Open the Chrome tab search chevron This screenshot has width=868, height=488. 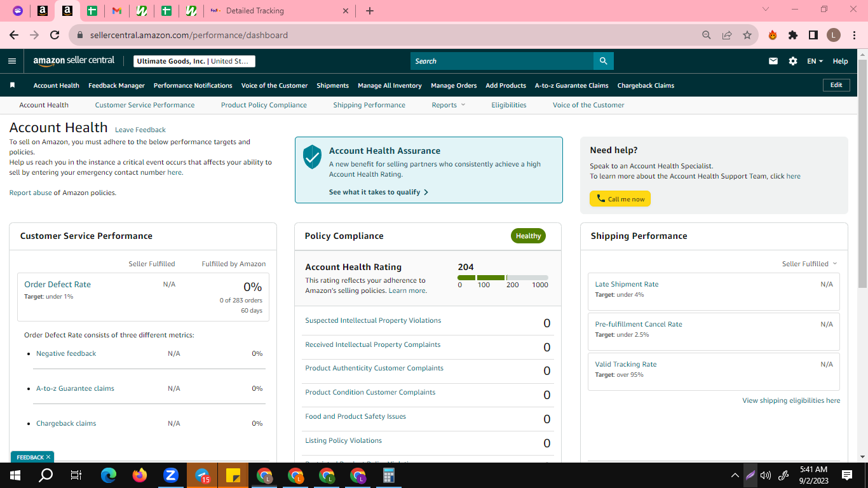tap(766, 10)
